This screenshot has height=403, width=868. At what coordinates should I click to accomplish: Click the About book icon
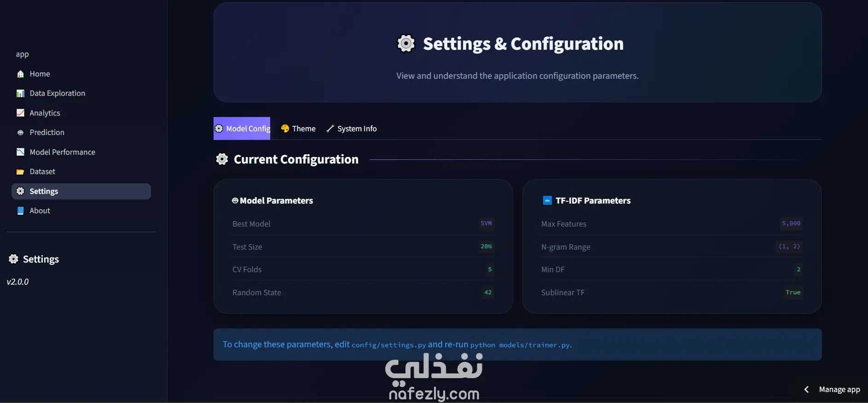pos(20,210)
